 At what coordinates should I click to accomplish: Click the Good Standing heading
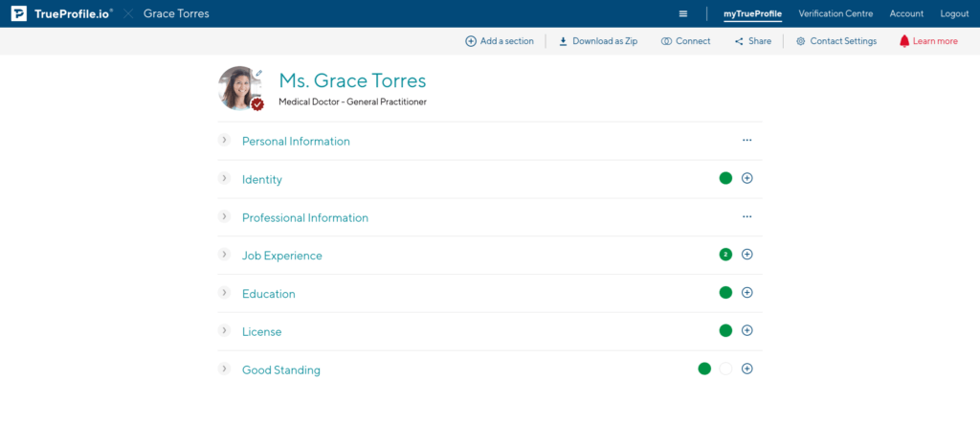tap(281, 370)
